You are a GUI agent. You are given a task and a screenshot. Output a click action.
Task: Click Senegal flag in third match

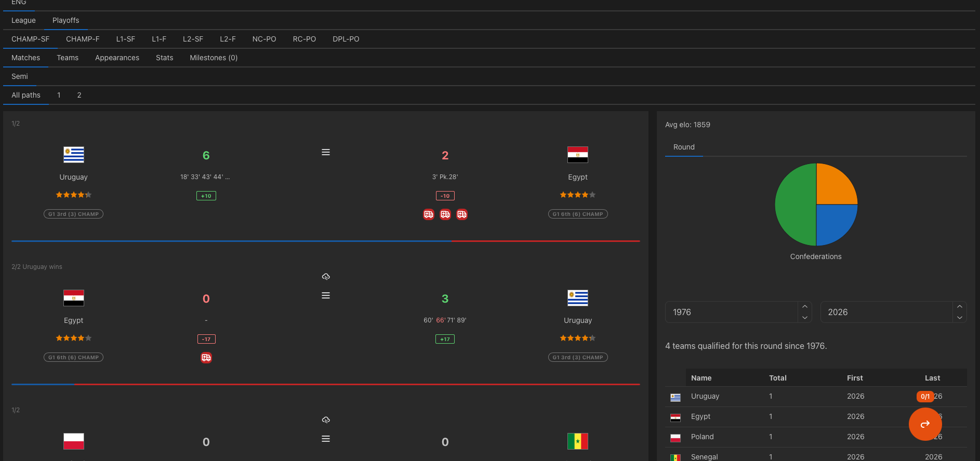point(578,441)
